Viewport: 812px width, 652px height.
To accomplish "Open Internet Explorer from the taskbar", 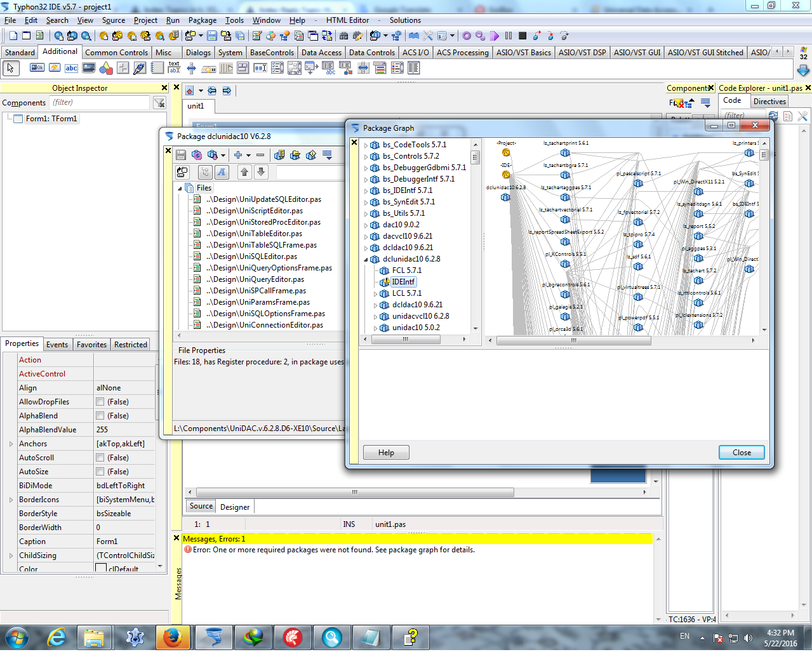I will [x=57, y=637].
